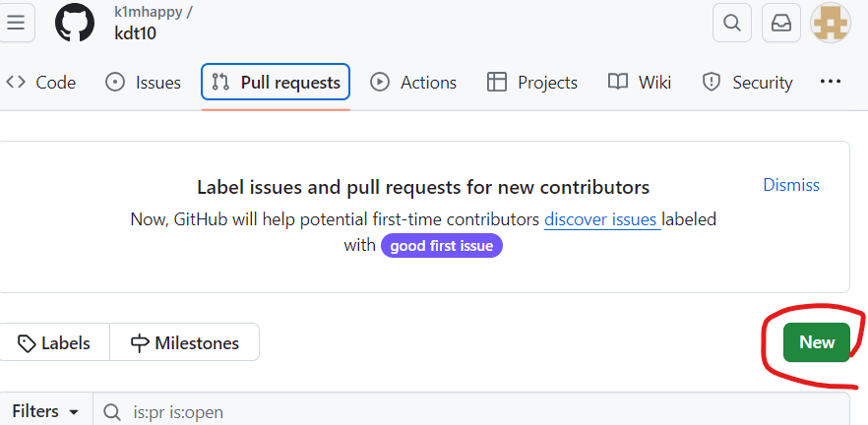
Task: Open the Milestones button
Action: [185, 343]
